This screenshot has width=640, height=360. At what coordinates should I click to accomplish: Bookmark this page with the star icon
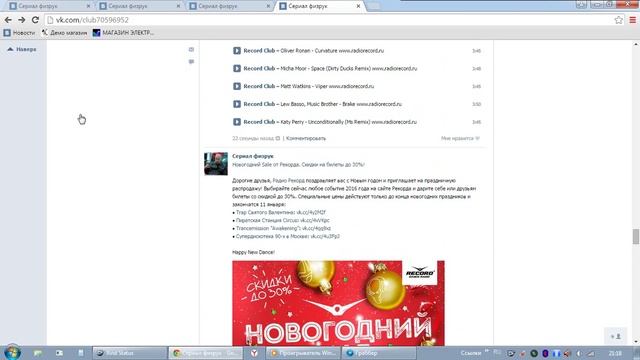click(x=618, y=20)
